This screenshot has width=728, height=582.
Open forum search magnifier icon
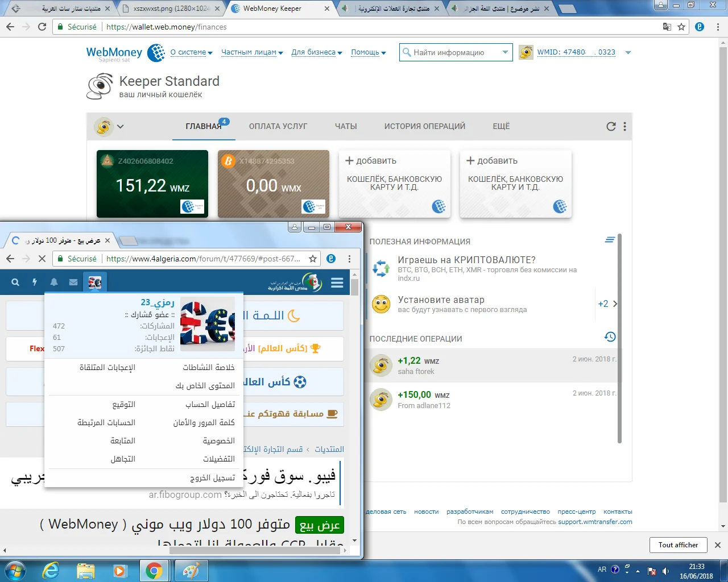tap(15, 282)
